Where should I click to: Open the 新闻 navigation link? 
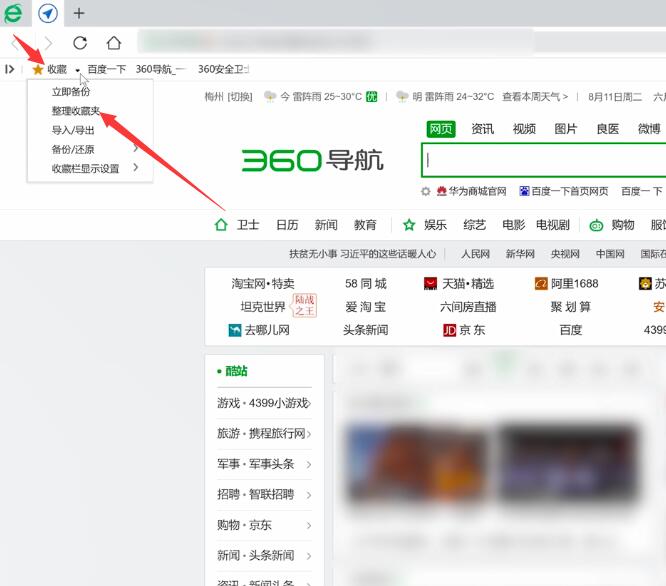click(x=326, y=225)
